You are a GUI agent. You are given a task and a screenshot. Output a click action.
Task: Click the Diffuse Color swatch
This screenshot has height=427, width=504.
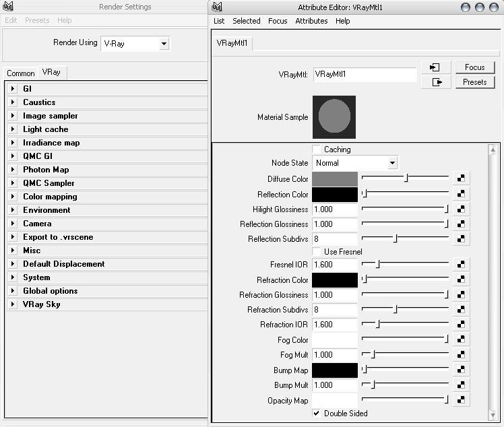(x=335, y=179)
